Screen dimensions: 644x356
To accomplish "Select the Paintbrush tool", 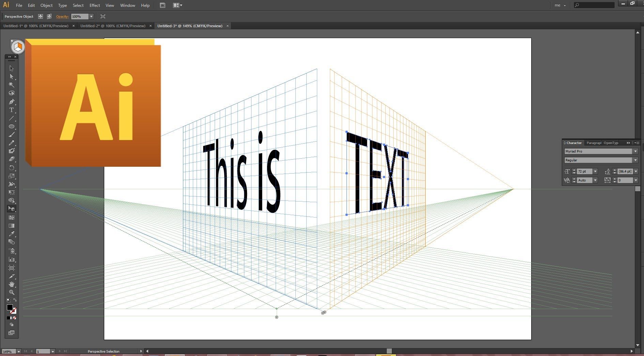I will click(12, 135).
